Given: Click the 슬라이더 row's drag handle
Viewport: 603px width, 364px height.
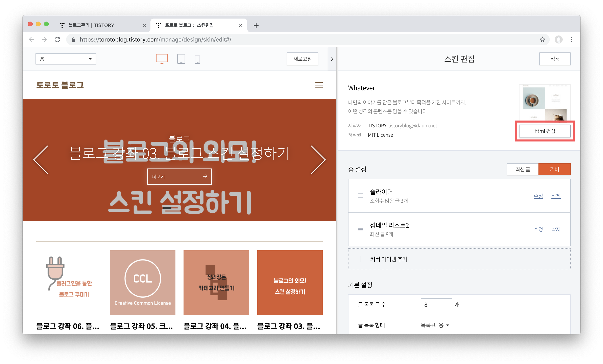Looking at the screenshot, I should 360,196.
